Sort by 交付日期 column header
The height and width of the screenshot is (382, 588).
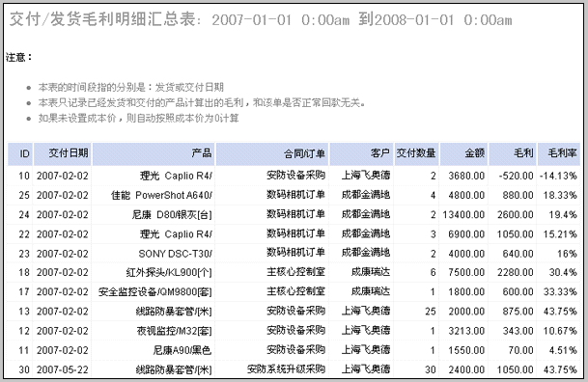point(69,152)
